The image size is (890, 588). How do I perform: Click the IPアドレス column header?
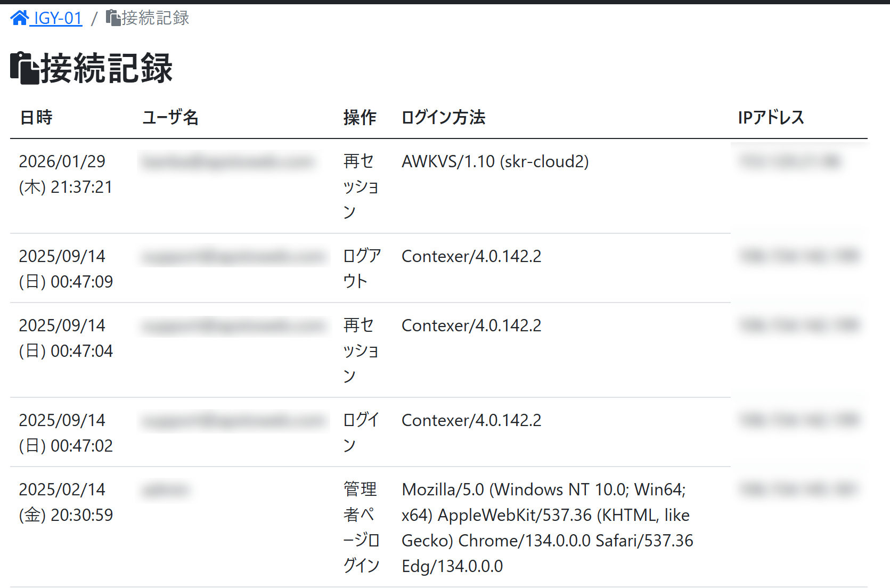771,117
